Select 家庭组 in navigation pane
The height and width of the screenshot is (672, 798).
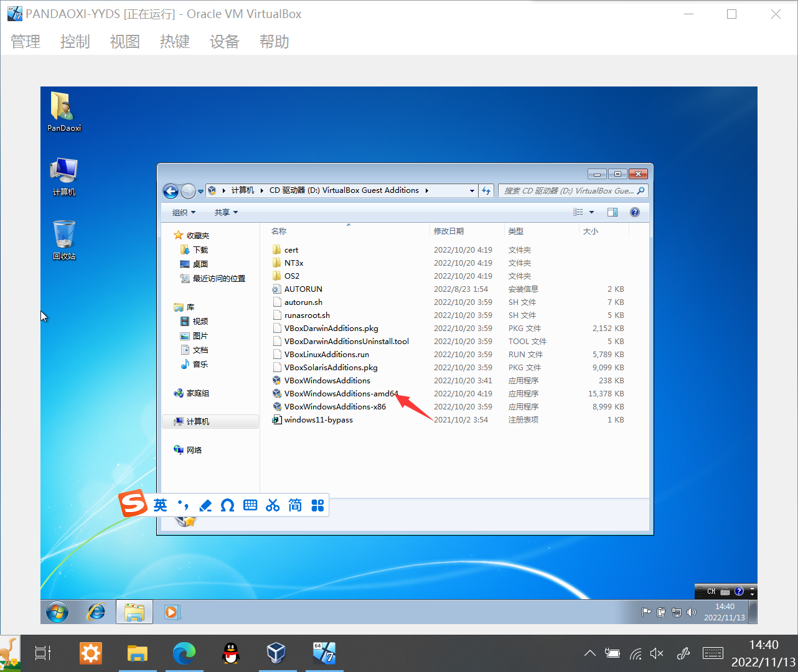[192, 393]
